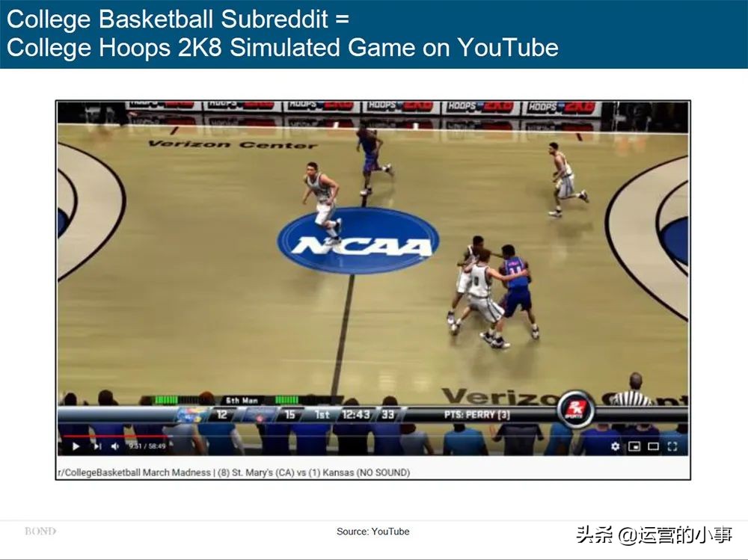748x560 pixels.
Task: Click the 9:51 / 58:49 time display
Action: tap(147, 446)
